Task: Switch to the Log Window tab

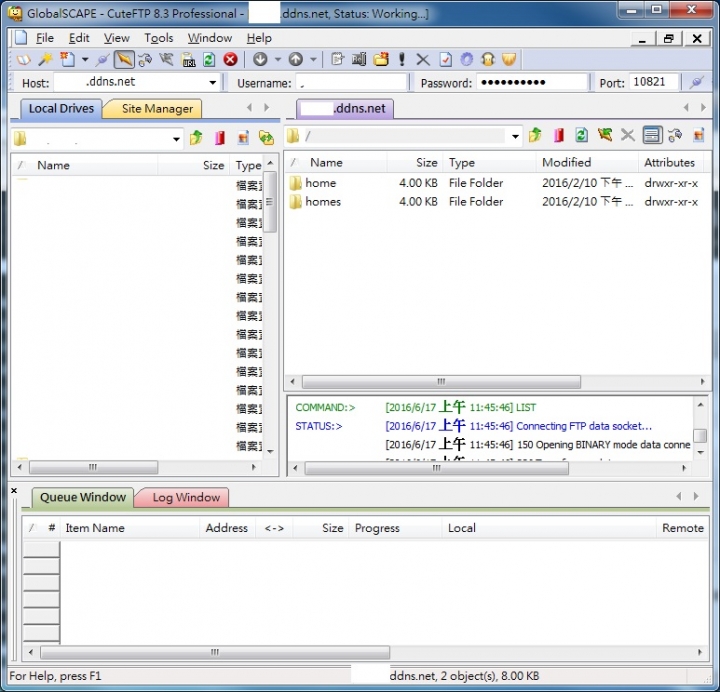Action: point(186,497)
